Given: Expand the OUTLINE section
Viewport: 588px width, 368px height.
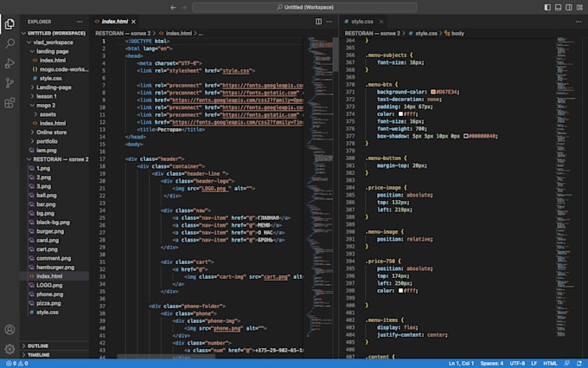Looking at the screenshot, I should click(38, 345).
